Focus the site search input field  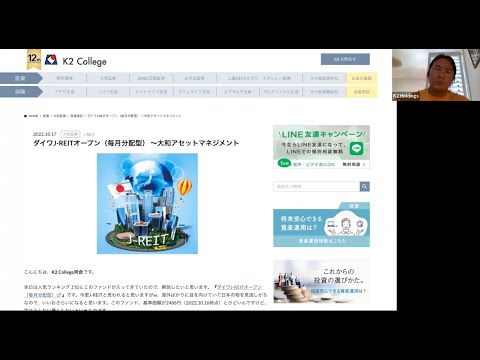(317, 186)
